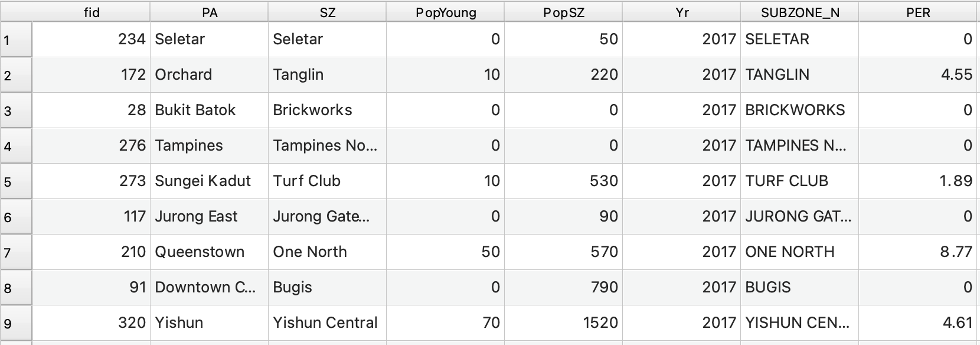Click the fid column header
980x345 pixels.
92,12
